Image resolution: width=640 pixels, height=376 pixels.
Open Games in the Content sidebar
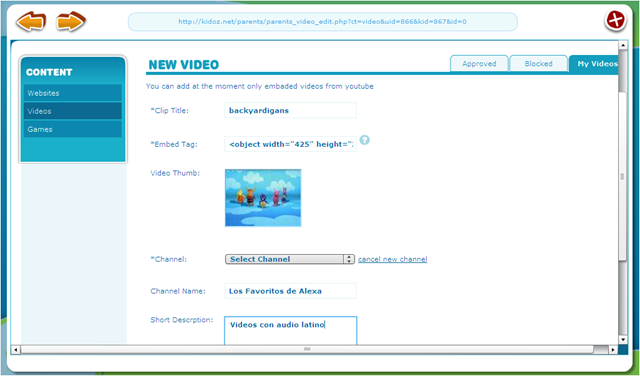73,129
